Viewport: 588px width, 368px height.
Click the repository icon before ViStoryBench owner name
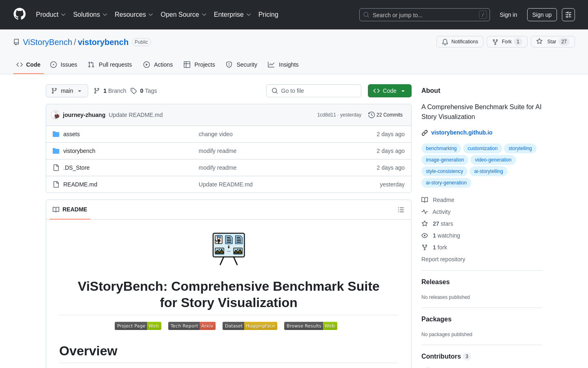pyautogui.click(x=16, y=42)
